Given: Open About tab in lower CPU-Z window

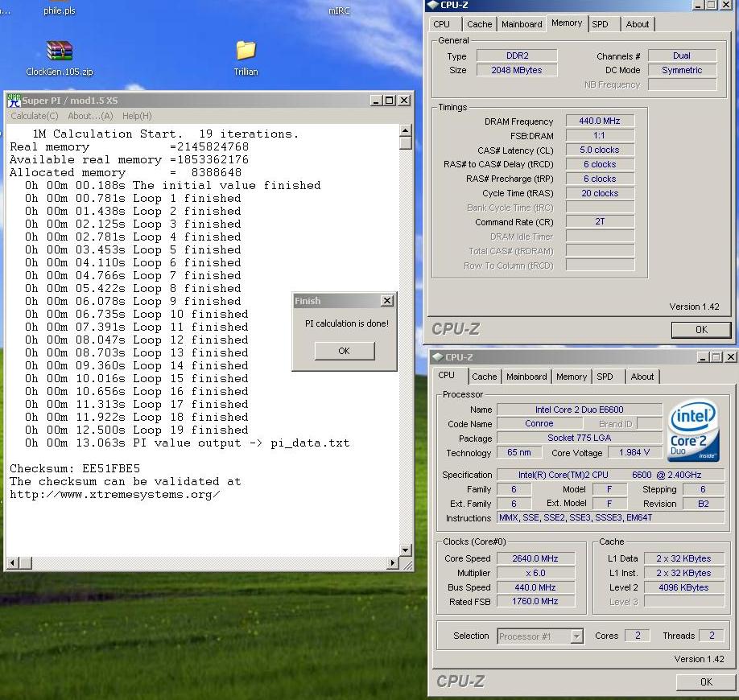Looking at the screenshot, I should [x=642, y=377].
